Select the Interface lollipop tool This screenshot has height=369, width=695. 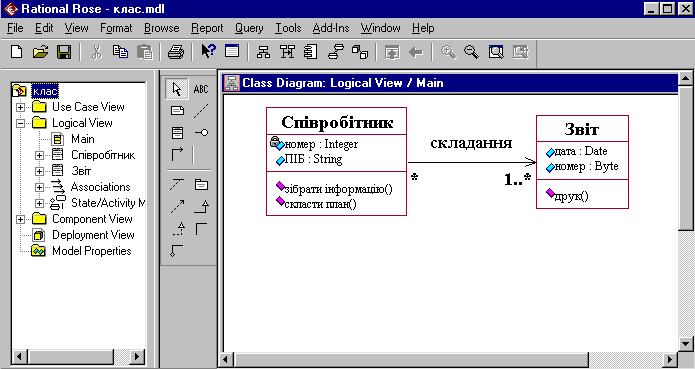point(202,132)
